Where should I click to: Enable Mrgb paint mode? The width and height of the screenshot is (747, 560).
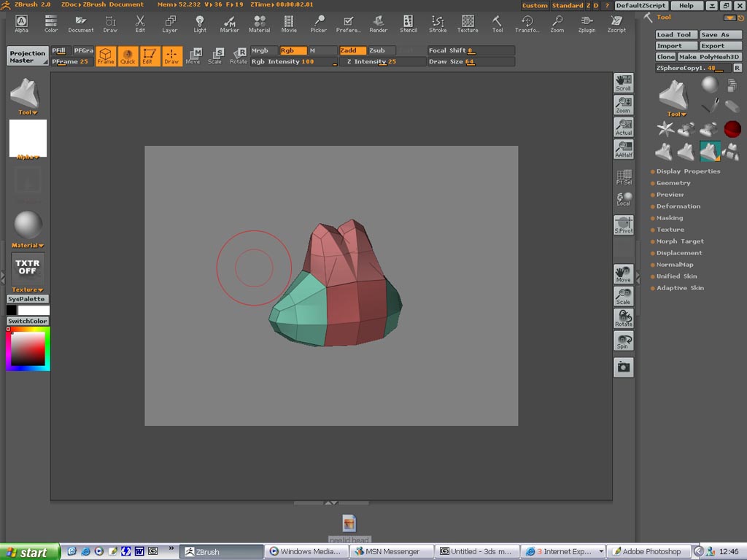coord(263,50)
